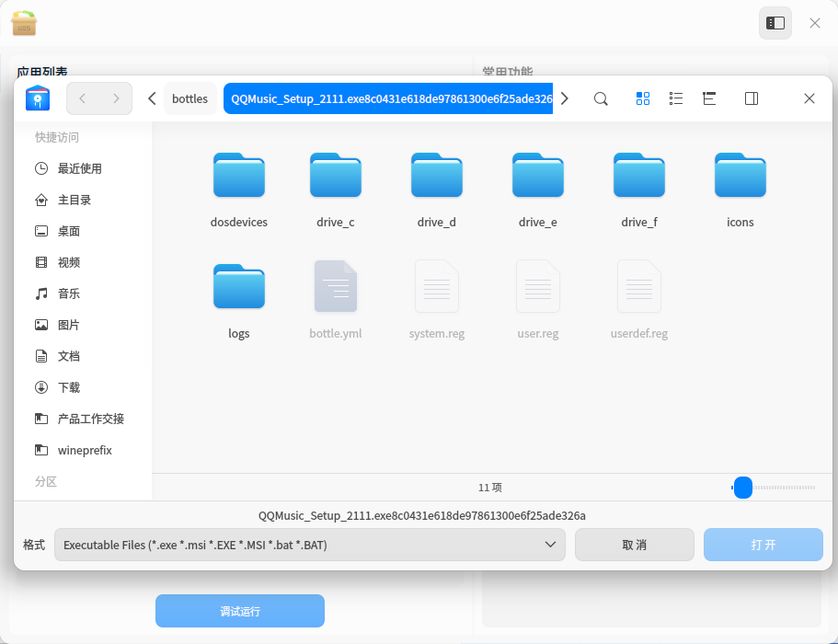Image resolution: width=838 pixels, height=644 pixels.
Task: Select the drive_d folder
Action: pos(437,190)
